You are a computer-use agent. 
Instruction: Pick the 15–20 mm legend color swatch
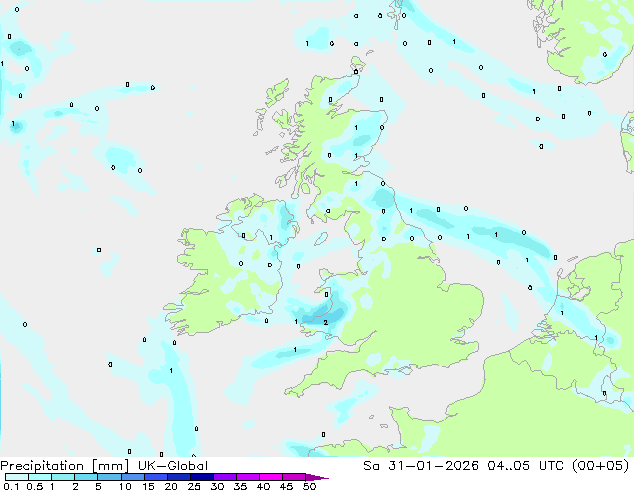pyautogui.click(x=155, y=477)
